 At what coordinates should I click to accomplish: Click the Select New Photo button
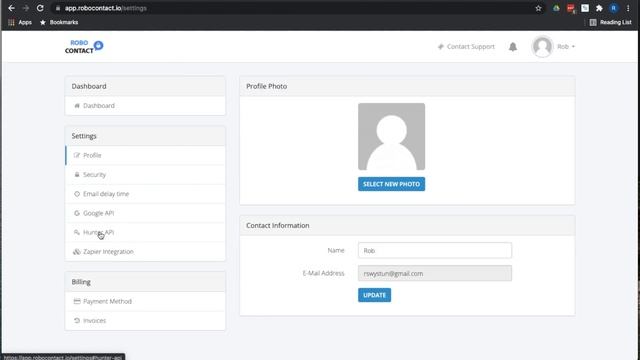point(391,184)
